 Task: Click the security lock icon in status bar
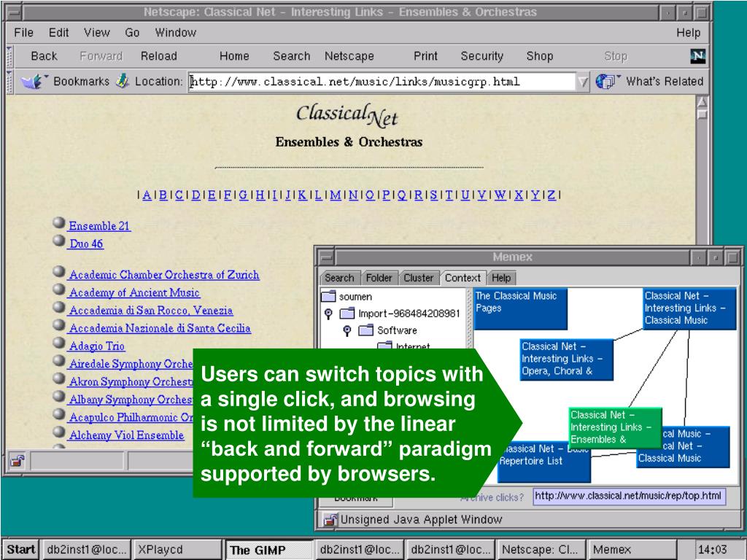[x=18, y=461]
